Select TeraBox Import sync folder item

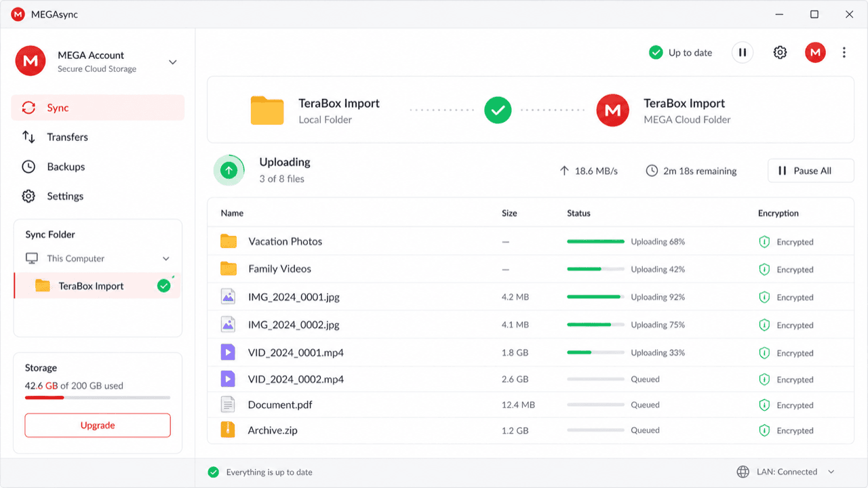point(97,286)
